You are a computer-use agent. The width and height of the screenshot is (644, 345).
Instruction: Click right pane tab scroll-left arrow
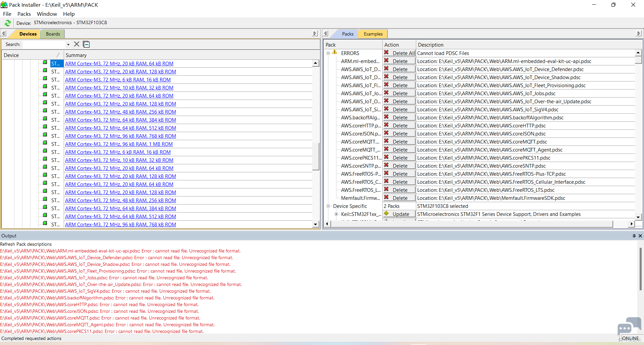325,33
